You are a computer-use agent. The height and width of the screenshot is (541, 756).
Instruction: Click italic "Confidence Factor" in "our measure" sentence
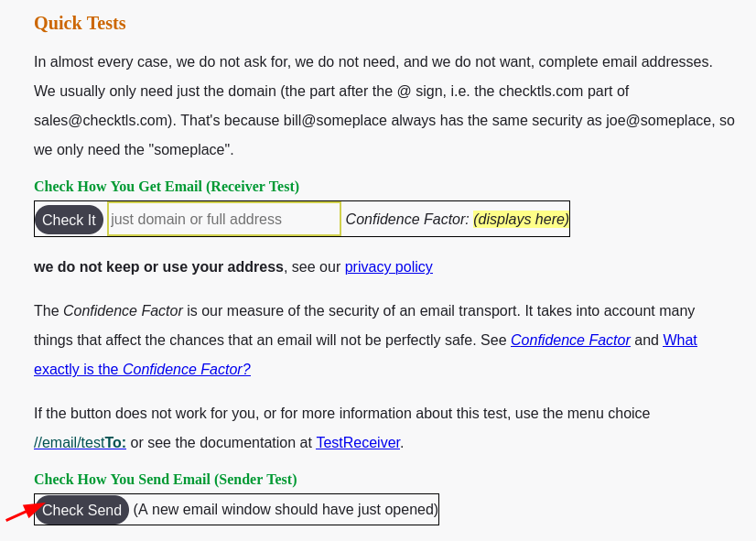(x=123, y=311)
